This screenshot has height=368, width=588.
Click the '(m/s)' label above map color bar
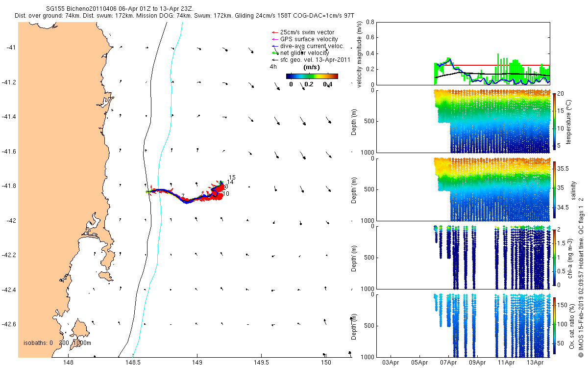pyautogui.click(x=312, y=67)
